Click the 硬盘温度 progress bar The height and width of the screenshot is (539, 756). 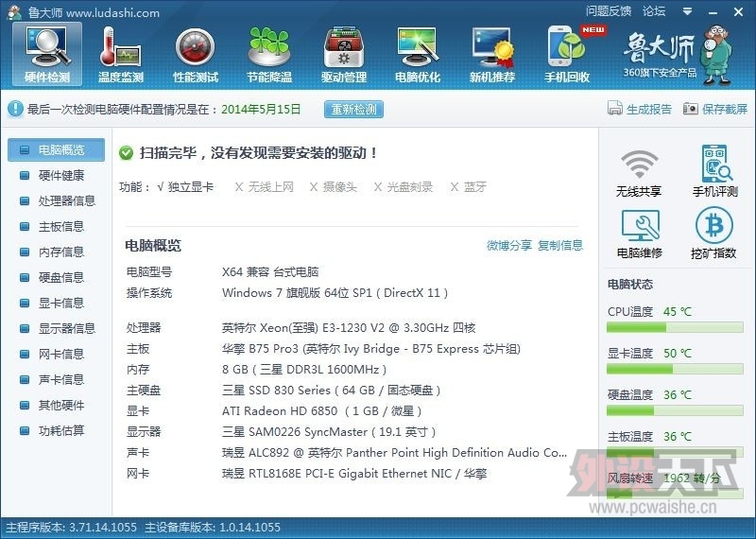click(675, 410)
